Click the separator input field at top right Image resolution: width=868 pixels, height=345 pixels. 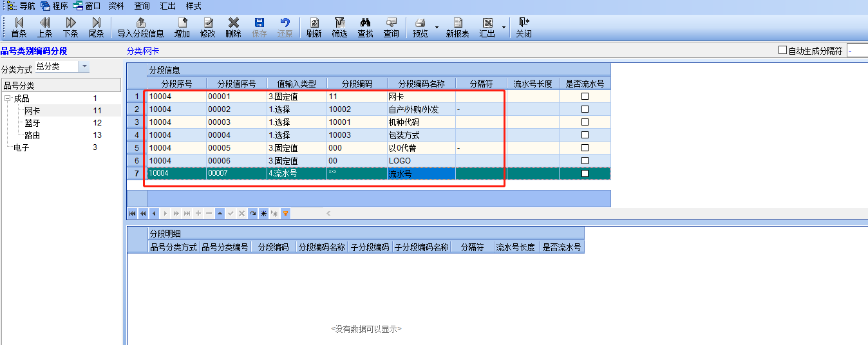(857, 51)
